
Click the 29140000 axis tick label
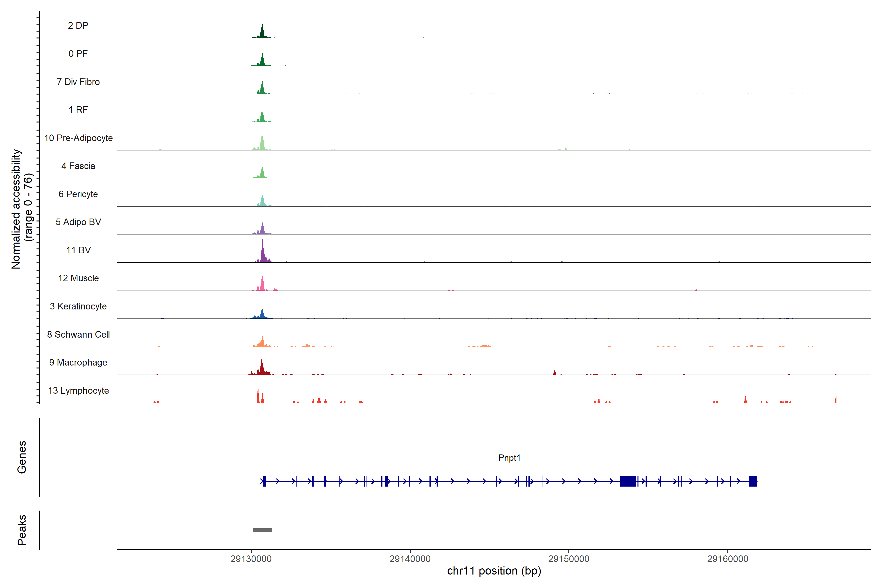(410, 559)
